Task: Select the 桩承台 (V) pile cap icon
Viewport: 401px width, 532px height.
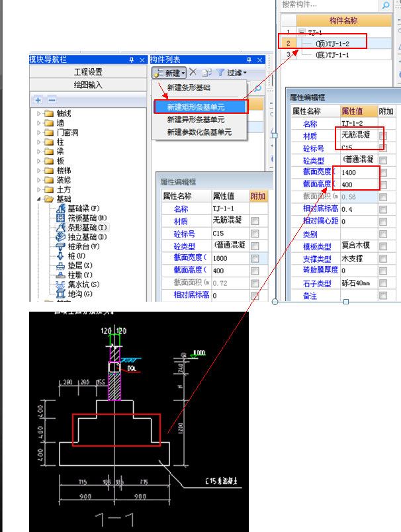Action: click(61, 246)
